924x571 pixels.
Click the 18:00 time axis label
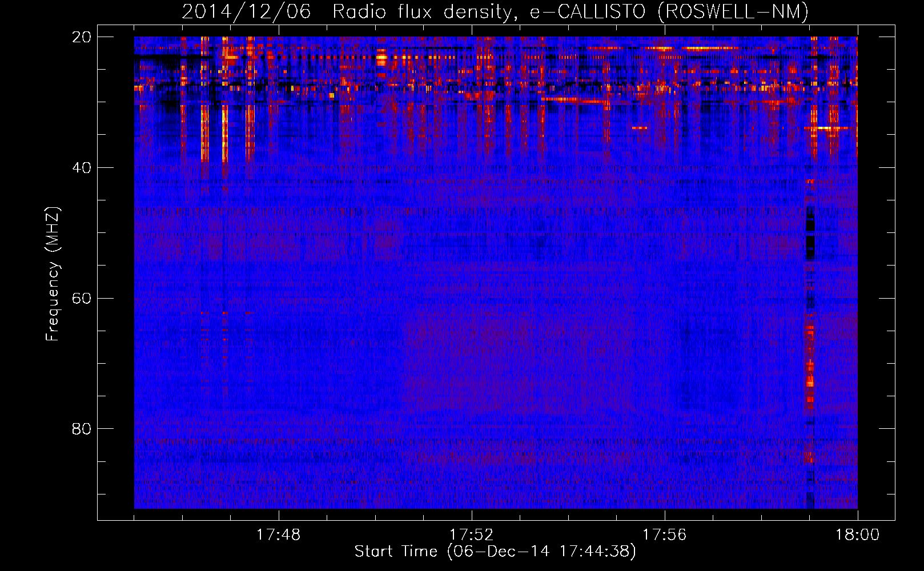tap(857, 535)
